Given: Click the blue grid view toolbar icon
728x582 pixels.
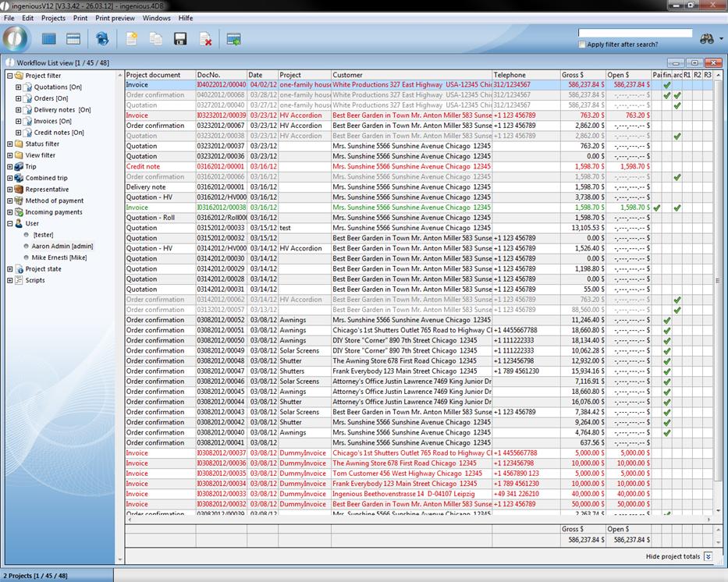Looking at the screenshot, I should (x=49, y=39).
